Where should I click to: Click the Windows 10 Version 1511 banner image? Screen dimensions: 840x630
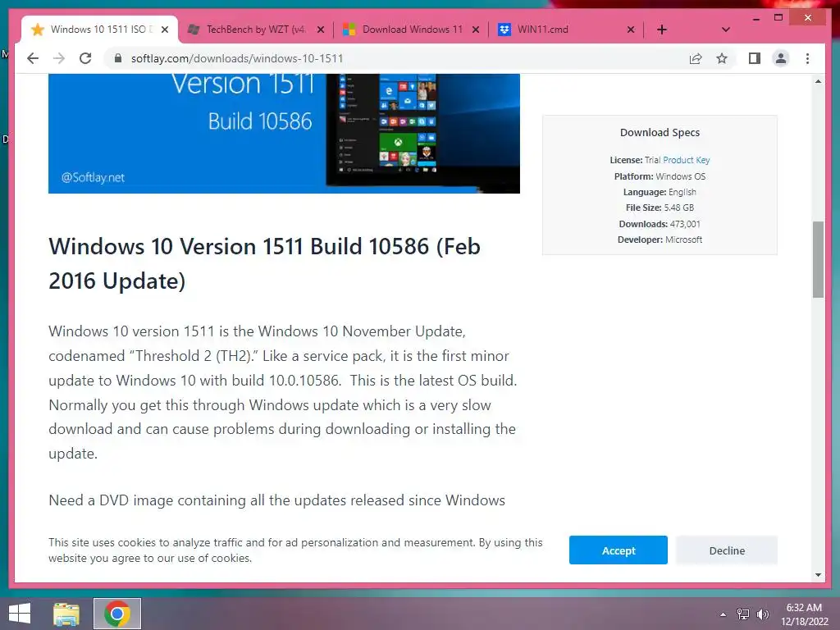click(284, 134)
